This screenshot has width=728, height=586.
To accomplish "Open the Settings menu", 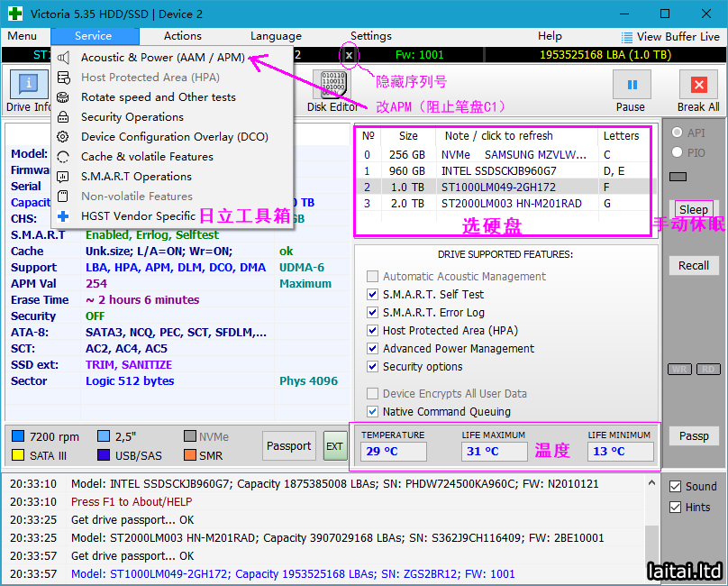I will 371,36.
